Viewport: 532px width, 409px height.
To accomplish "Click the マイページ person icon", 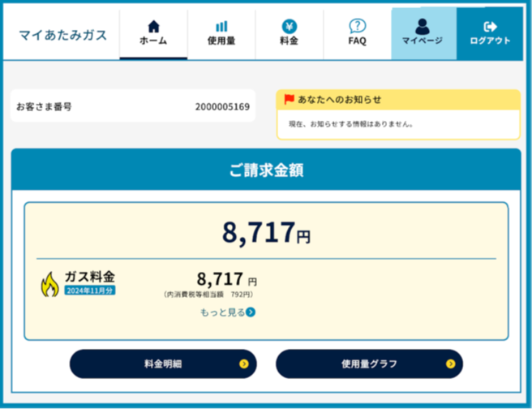I will coord(423,26).
